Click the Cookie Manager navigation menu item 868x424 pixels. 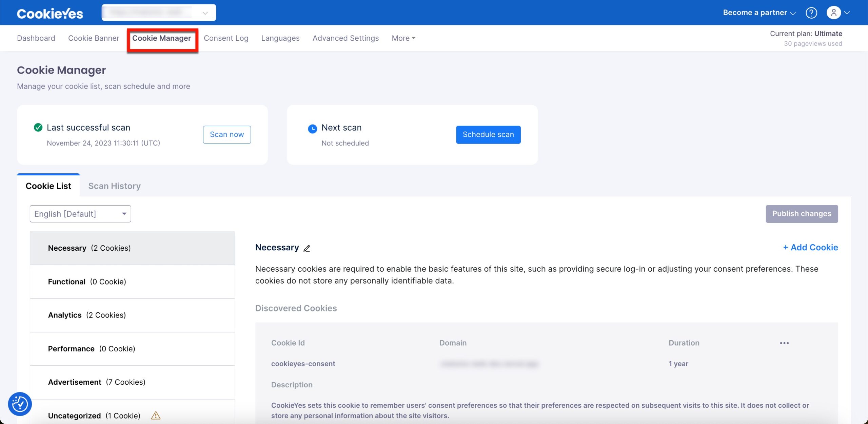[x=161, y=38]
